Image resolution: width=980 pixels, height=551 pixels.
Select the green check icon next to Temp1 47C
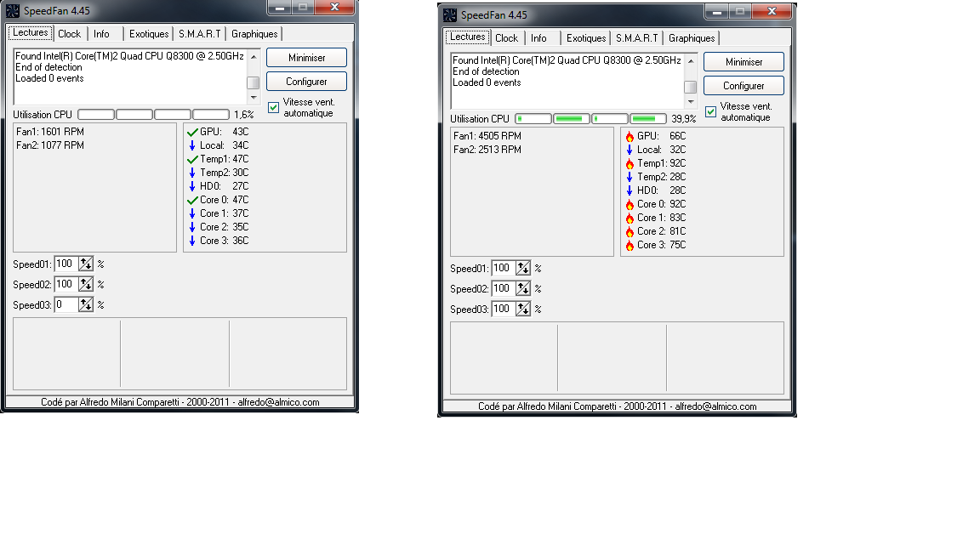click(192, 159)
